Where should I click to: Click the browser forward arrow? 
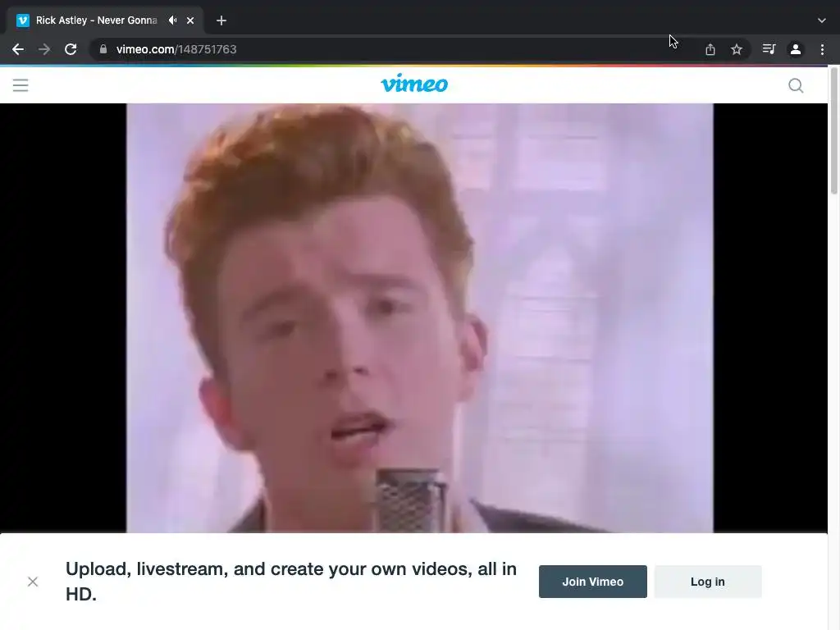point(44,49)
